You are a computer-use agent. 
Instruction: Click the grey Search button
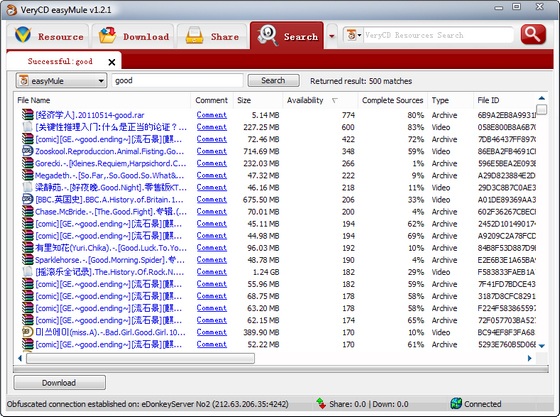[x=273, y=81]
